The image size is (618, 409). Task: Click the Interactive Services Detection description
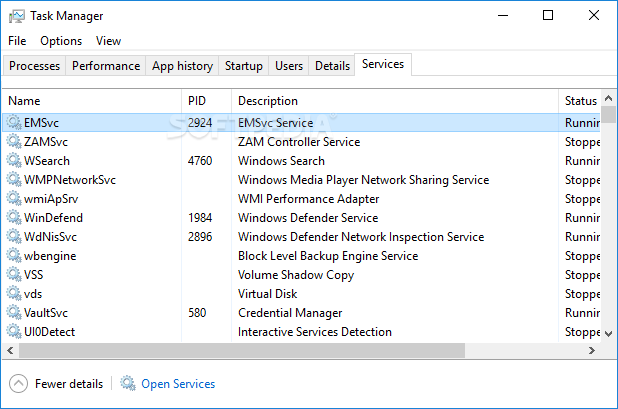315,332
